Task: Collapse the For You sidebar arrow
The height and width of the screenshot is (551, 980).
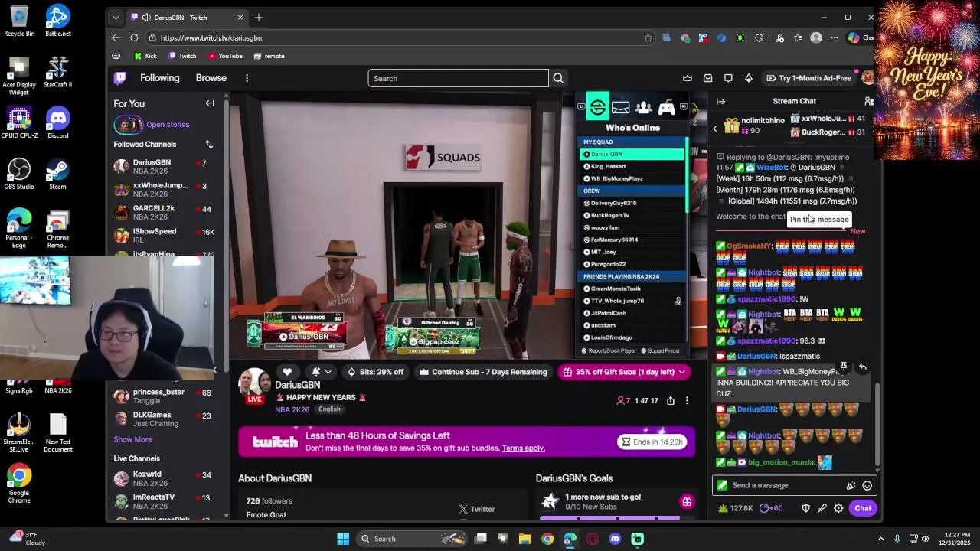Action: click(x=210, y=103)
